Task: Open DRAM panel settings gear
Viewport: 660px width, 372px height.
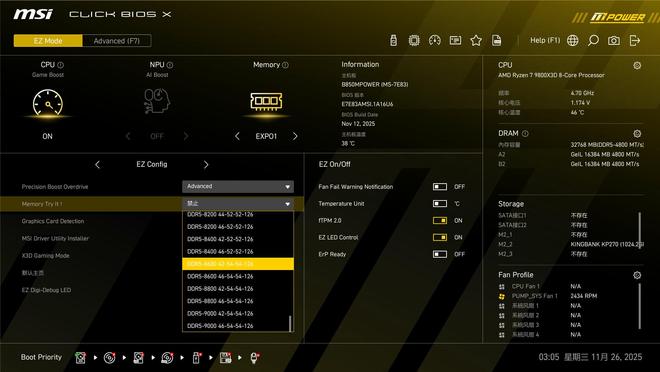Action: click(x=637, y=133)
